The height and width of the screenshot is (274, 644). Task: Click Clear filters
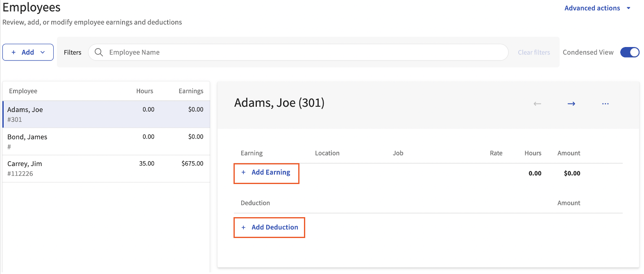point(533,52)
